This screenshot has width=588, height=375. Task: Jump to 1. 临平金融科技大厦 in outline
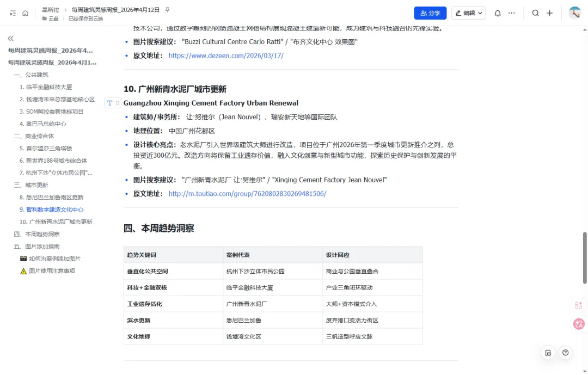tap(46, 87)
